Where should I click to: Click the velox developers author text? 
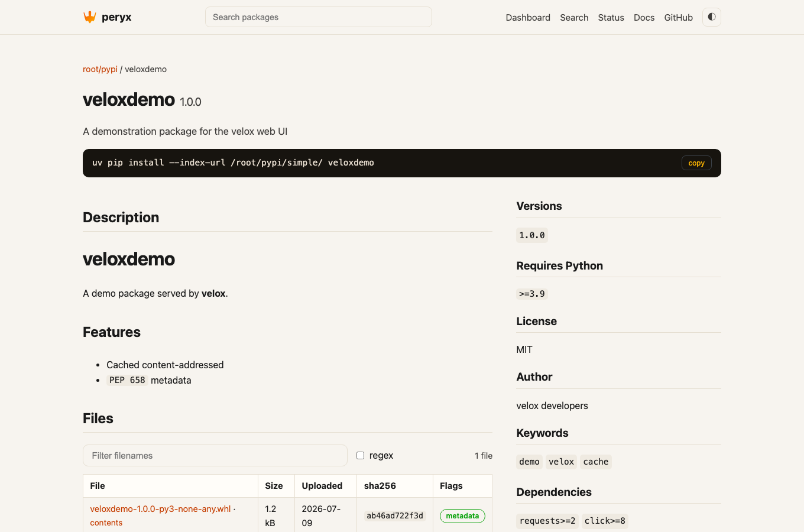point(552,406)
